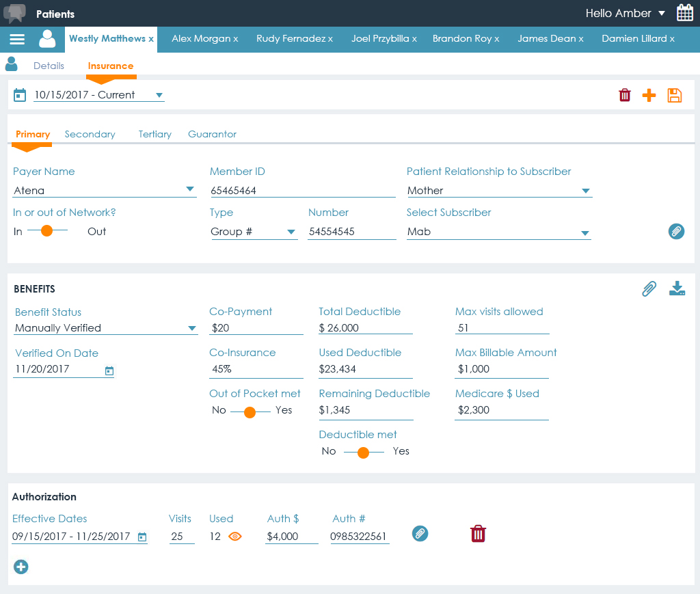Switch to the Alex Morgan patient tab
The height and width of the screenshot is (594, 700).
204,39
